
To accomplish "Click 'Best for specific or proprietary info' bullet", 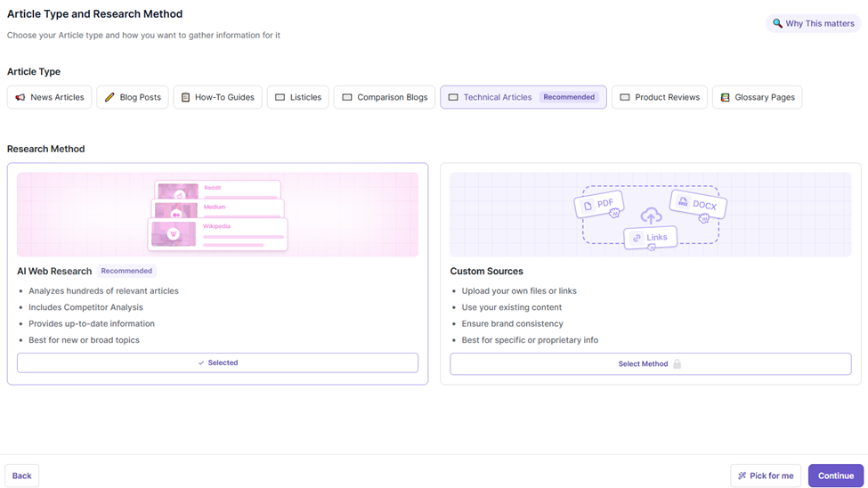I will coord(530,340).
